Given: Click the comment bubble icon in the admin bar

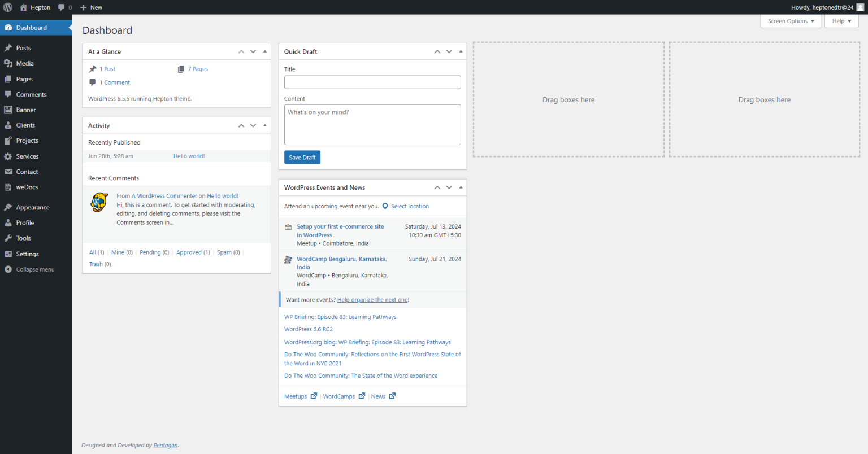Looking at the screenshot, I should tap(60, 7).
